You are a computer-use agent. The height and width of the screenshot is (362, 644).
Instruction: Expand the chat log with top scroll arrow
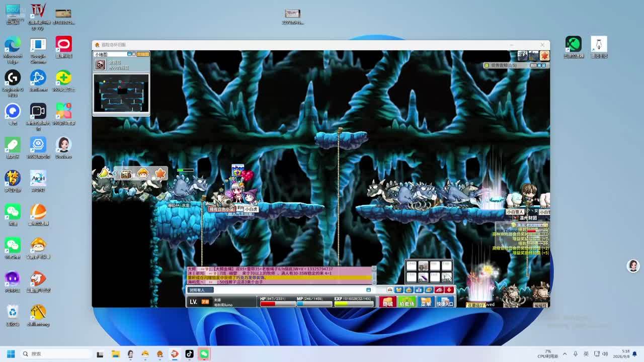(x=373, y=268)
